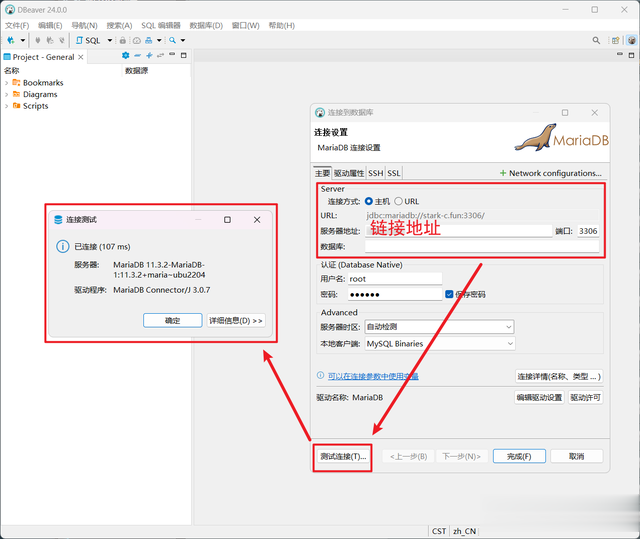Click the blue database tasks icon

pos(149,40)
